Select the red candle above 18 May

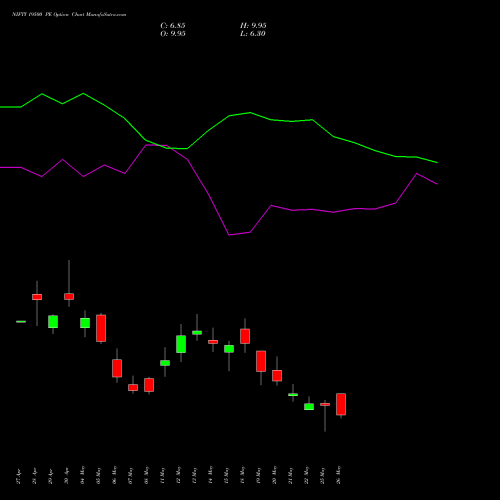(x=245, y=336)
